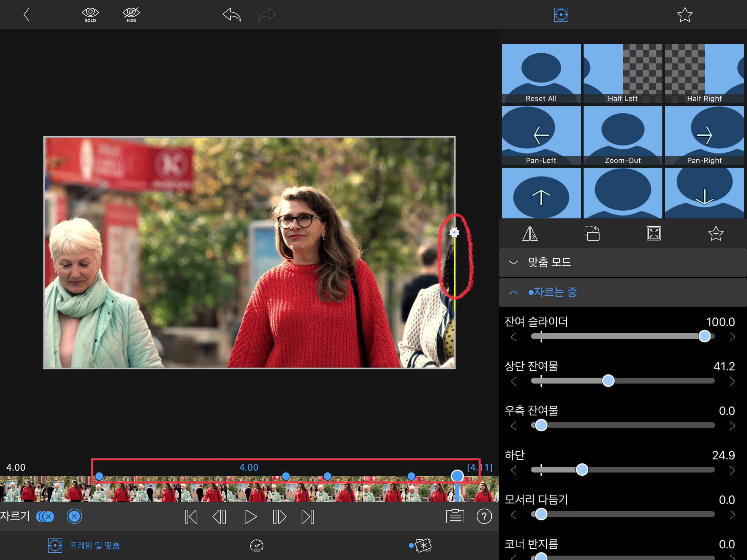Open the speed control gauge icon
Screen dimensions: 747x560
(256, 545)
